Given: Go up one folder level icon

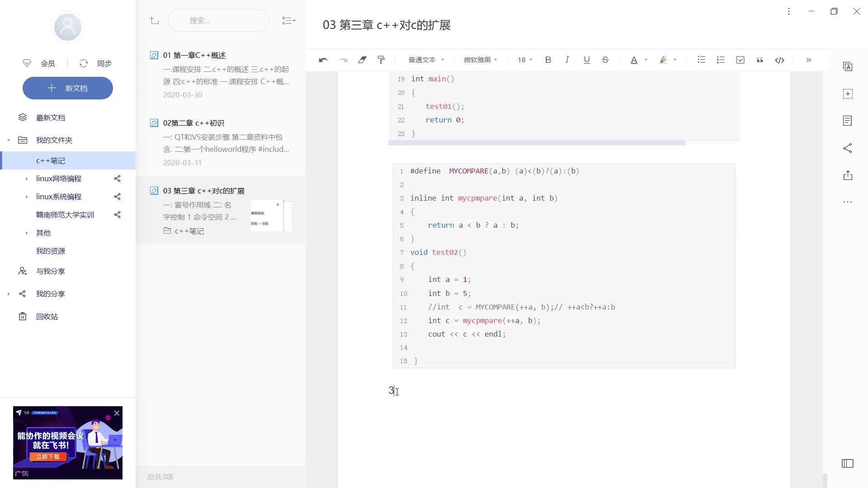Looking at the screenshot, I should click(x=154, y=20).
